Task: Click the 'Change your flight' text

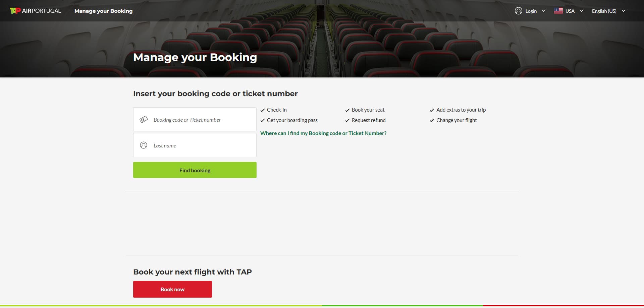Action: pos(457,120)
